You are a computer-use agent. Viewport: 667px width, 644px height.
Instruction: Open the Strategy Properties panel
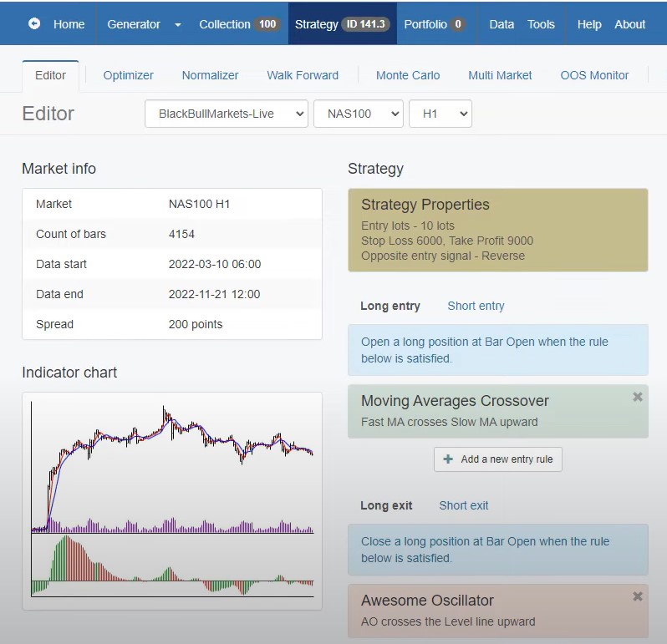point(497,230)
